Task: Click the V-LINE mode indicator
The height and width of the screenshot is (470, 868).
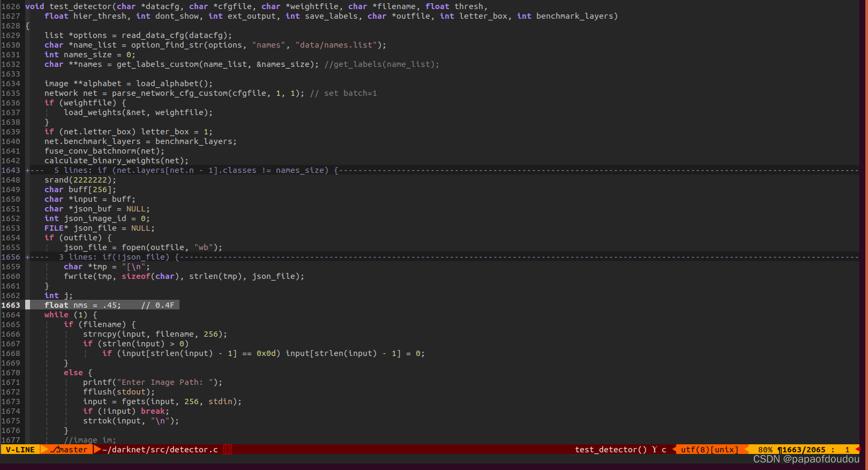Action: pos(20,450)
